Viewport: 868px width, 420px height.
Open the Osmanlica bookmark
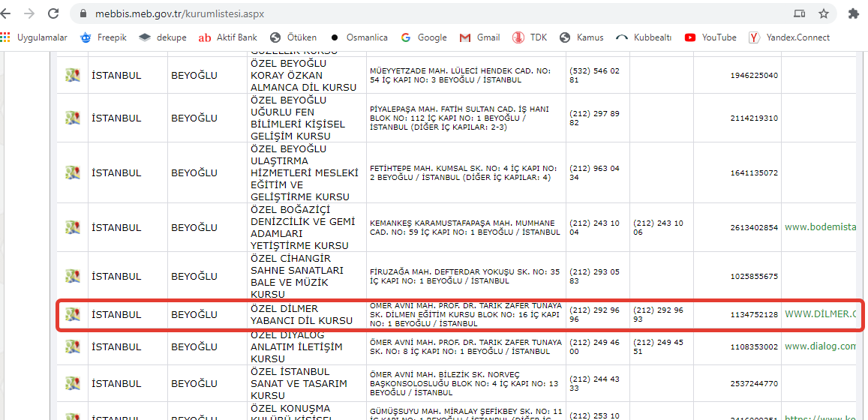(359, 37)
